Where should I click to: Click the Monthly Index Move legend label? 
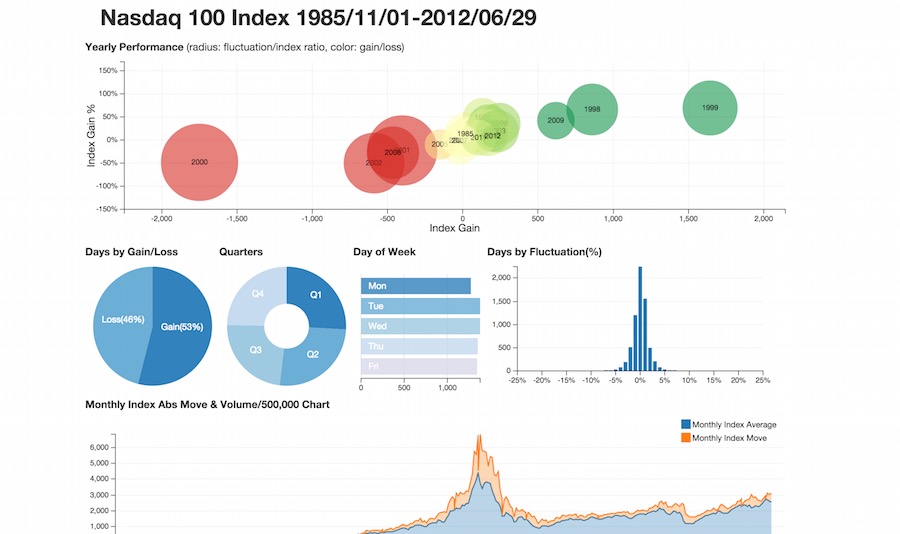[730, 438]
